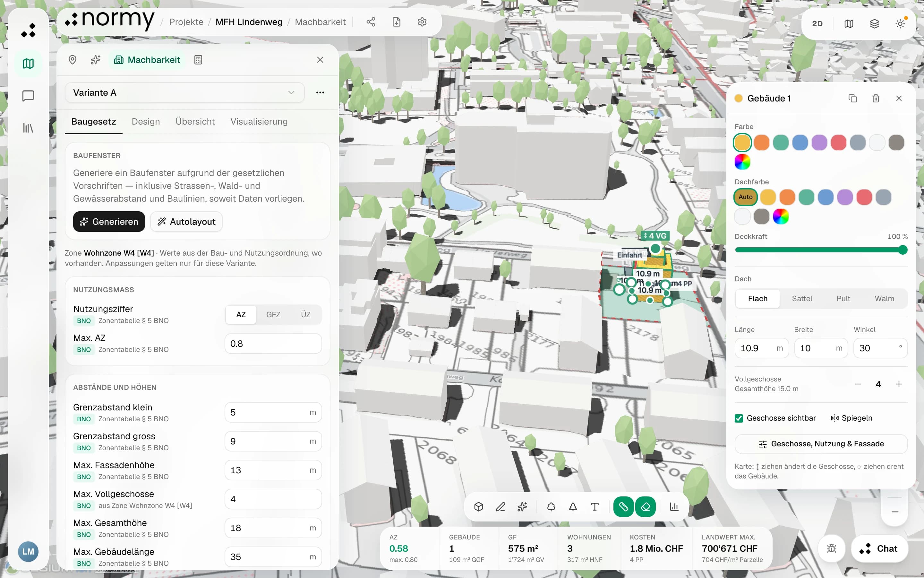
Task: Open the calculator panel icon
Action: tap(198, 60)
